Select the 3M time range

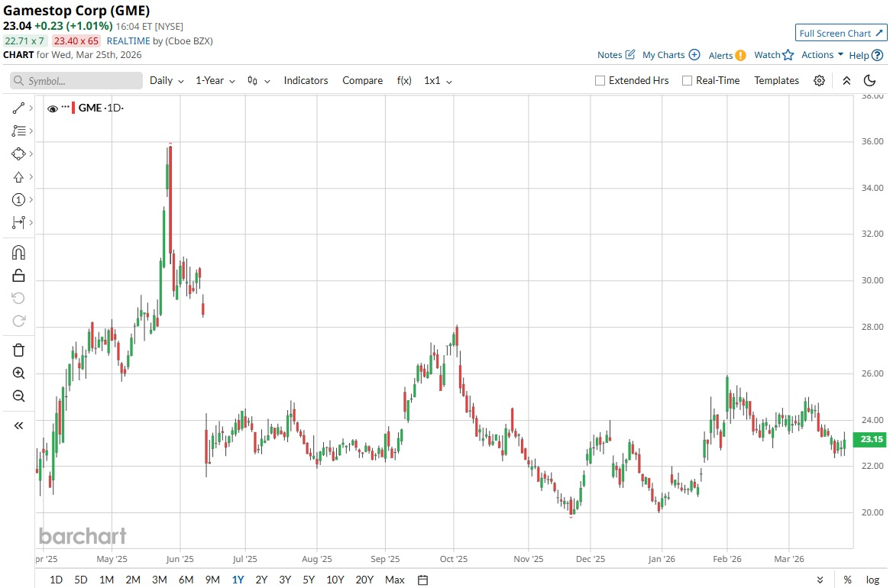pyautogui.click(x=160, y=580)
